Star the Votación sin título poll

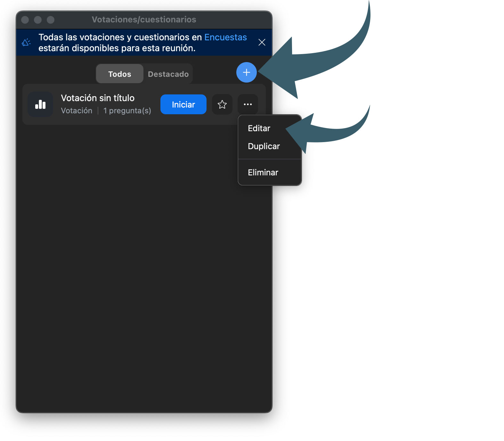coord(222,104)
